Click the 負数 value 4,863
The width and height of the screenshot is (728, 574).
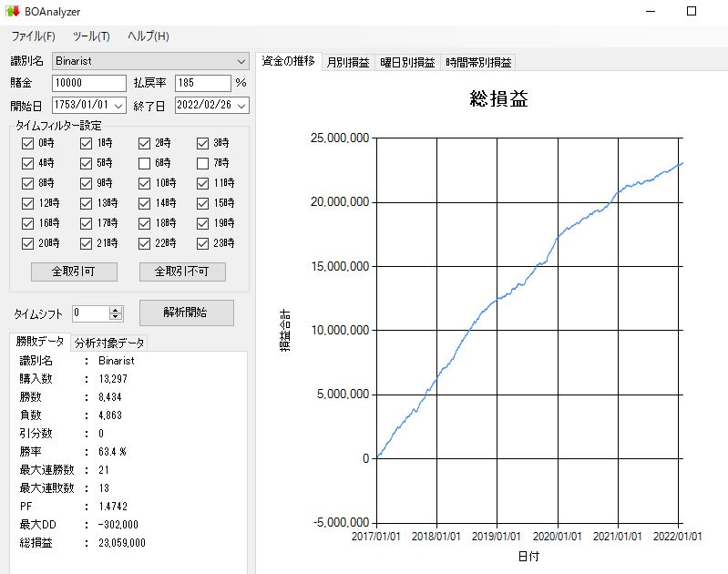pos(110,415)
